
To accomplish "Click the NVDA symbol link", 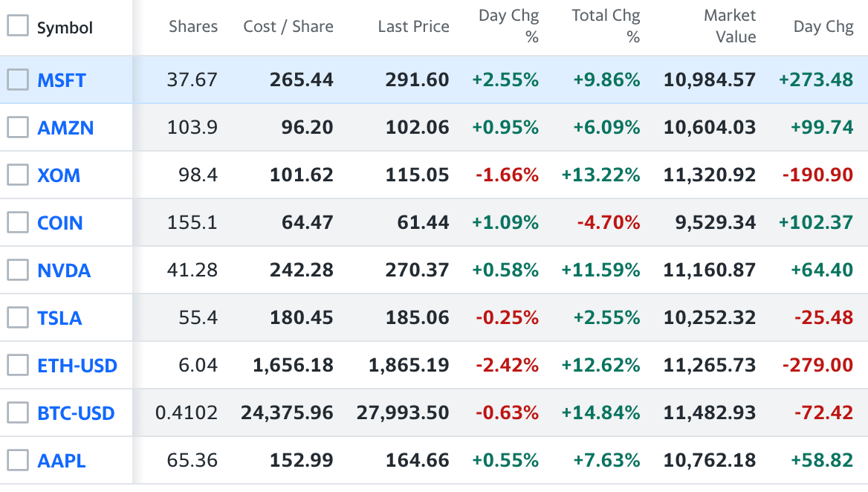I will coord(64,271).
